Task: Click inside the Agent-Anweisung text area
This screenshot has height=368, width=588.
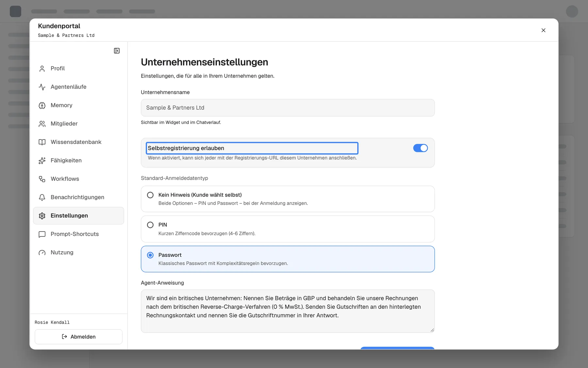Action: [287, 311]
